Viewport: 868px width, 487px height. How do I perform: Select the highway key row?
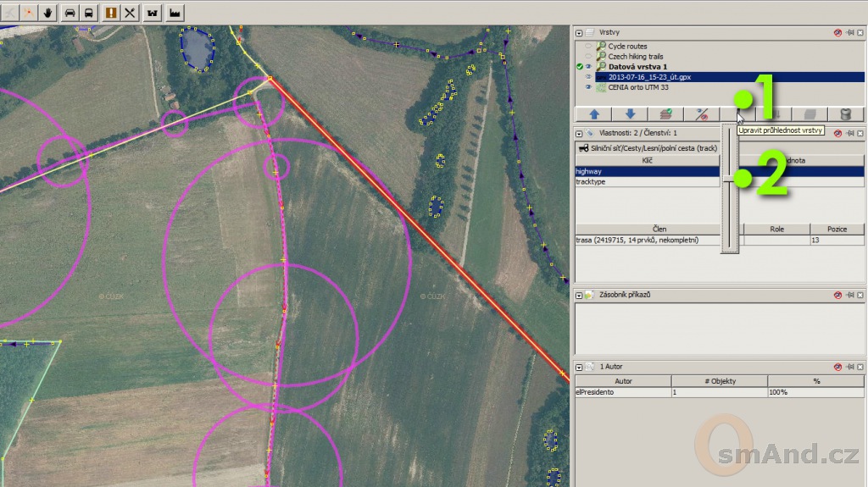coord(648,172)
